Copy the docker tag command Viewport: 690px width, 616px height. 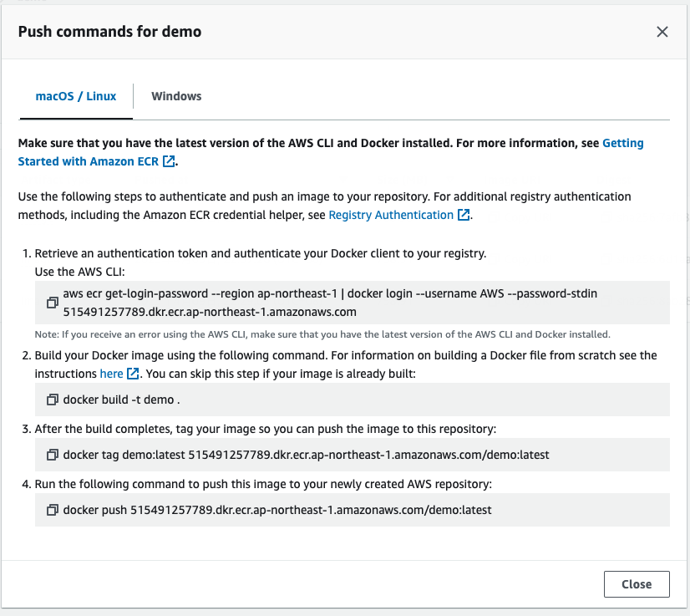53,455
